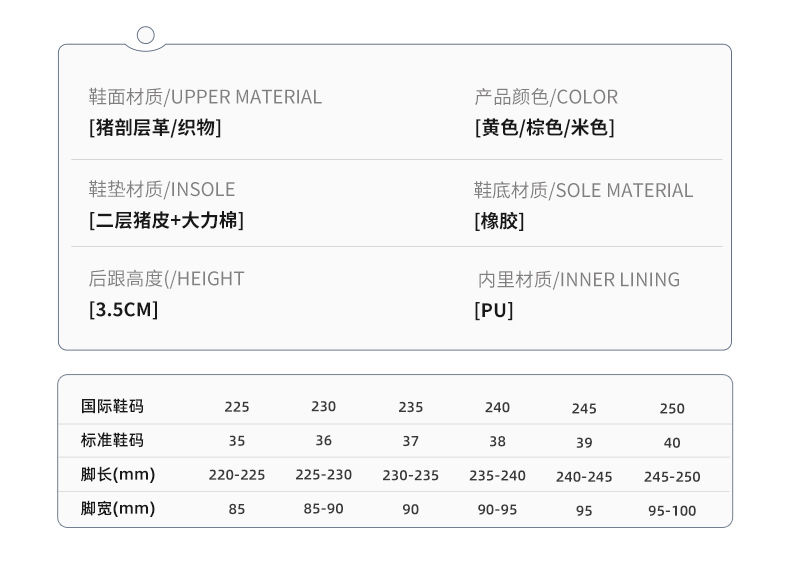Select the 脚长(mm) row header
The height and width of the screenshot is (566, 790).
[118, 474]
